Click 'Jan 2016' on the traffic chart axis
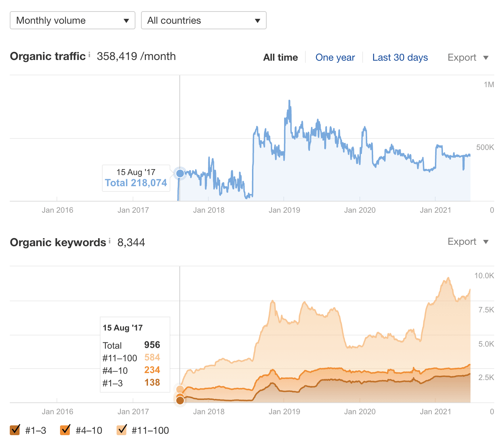The height and width of the screenshot is (447, 504). coord(58,210)
